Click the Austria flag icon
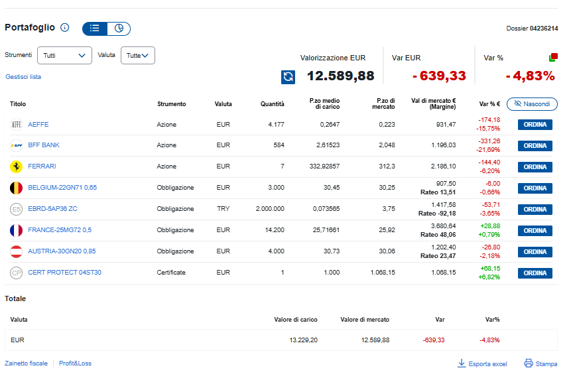 (x=16, y=251)
